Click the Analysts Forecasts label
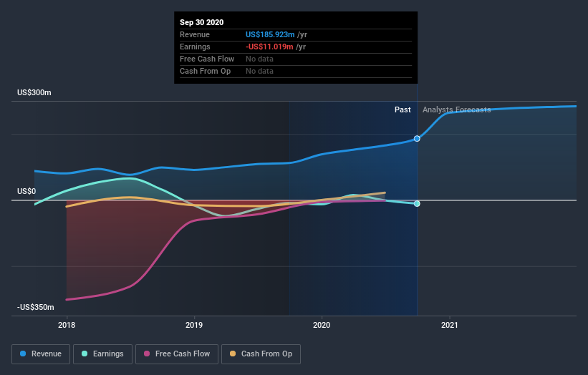The height and width of the screenshot is (375, 588). coord(456,109)
